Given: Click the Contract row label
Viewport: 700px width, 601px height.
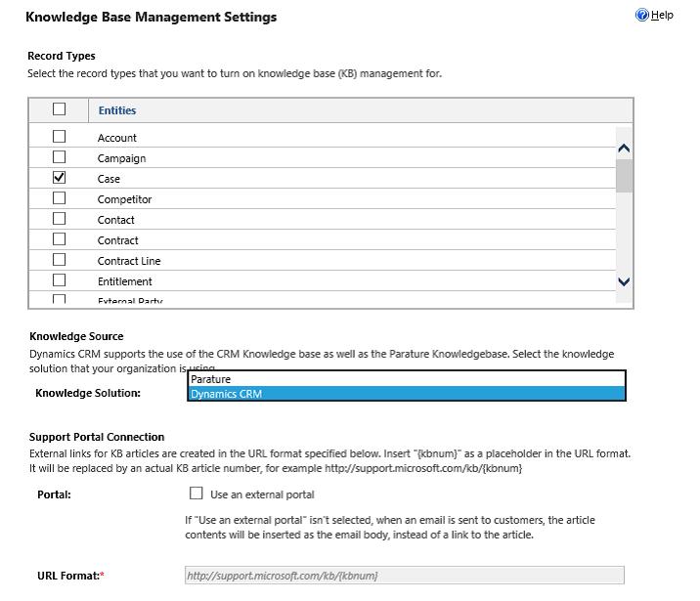Looking at the screenshot, I should pos(118,240).
